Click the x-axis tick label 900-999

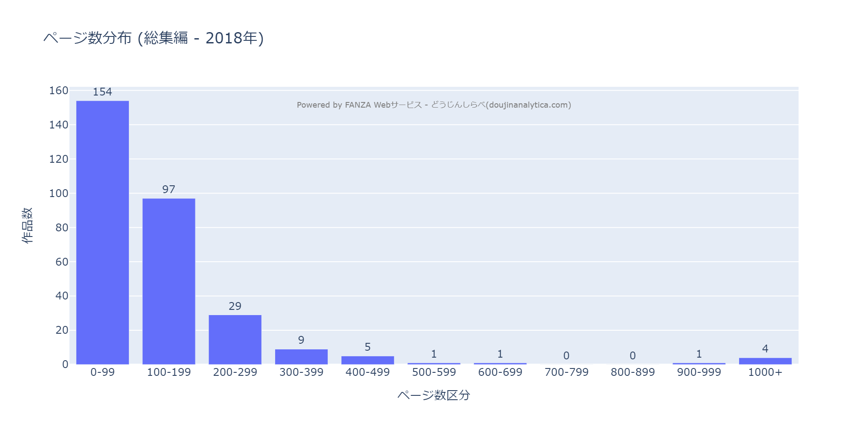(699, 372)
